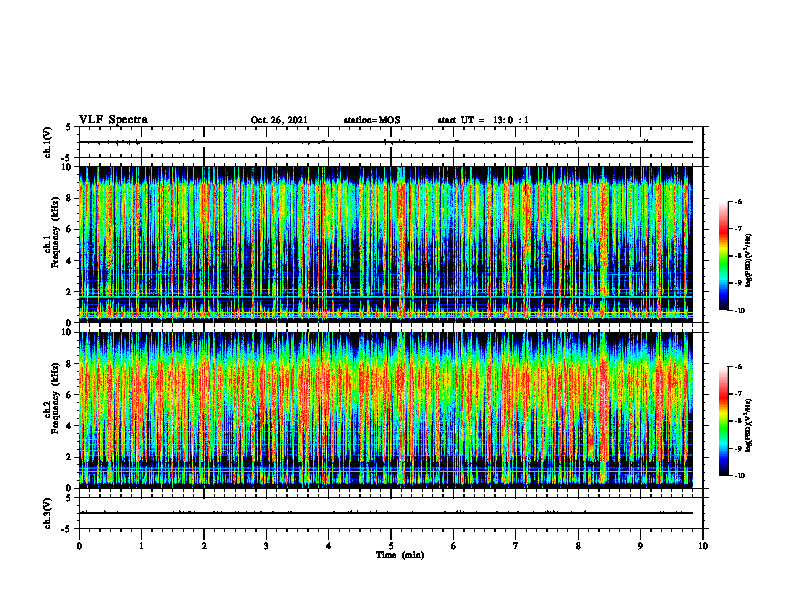This screenshot has height=612, width=792.
Task: Click the "-7" label on ch.1 colorbar
Action: click(738, 229)
